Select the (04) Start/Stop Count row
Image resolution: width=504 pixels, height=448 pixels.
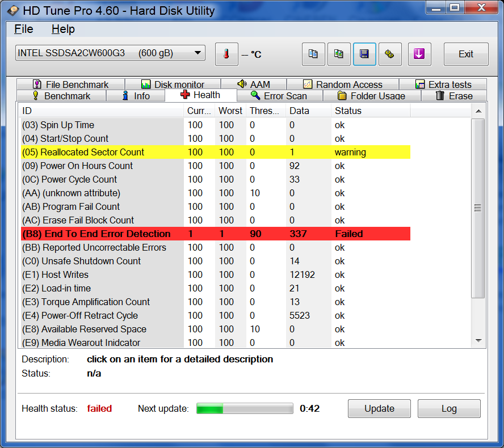216,138
